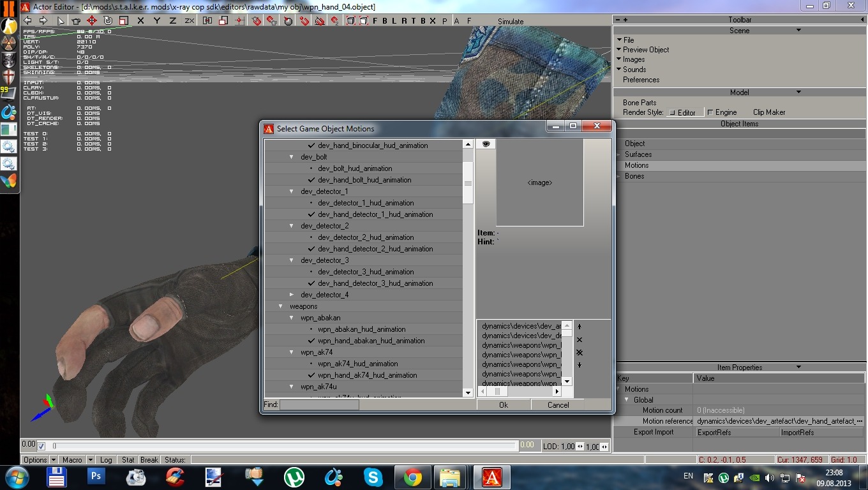Select the rotate tool icon

pos(108,20)
